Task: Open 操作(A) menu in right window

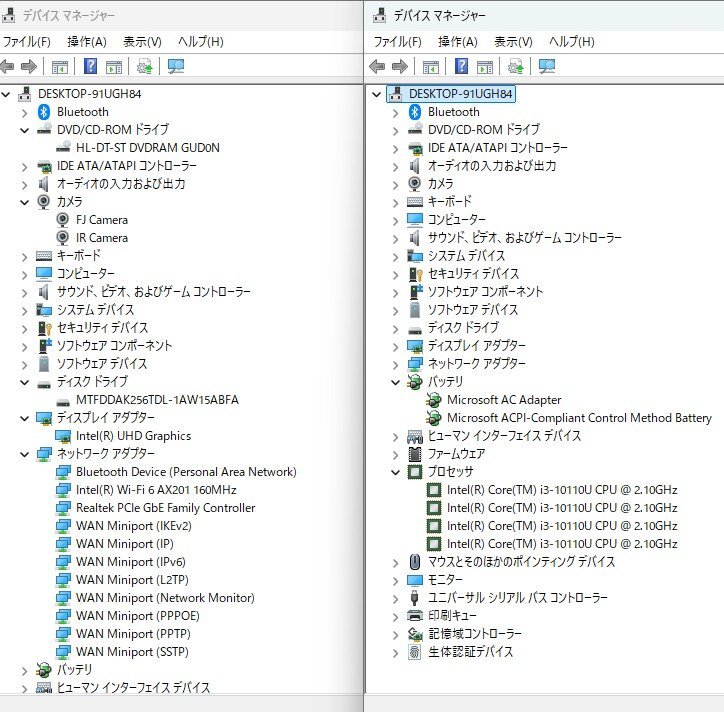Action: coord(458,42)
